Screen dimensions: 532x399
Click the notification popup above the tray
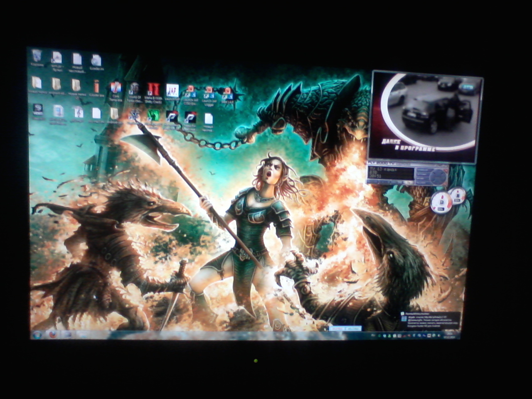pos(430,321)
